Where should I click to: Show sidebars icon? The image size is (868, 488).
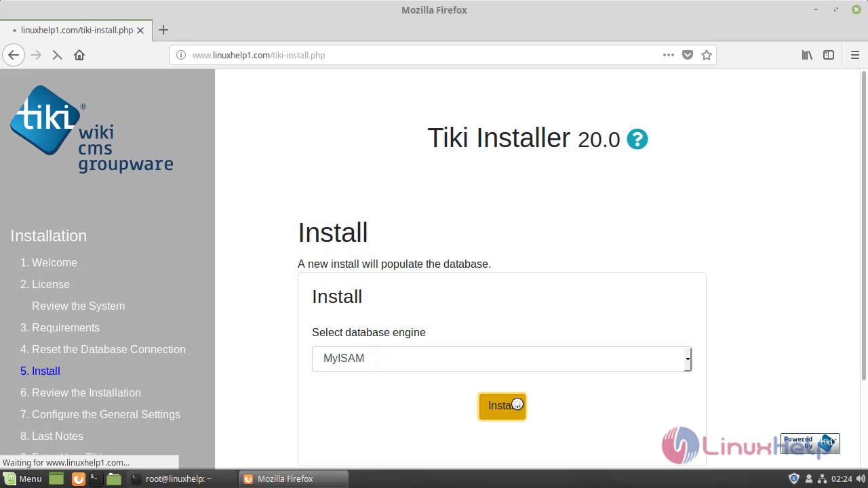click(829, 55)
